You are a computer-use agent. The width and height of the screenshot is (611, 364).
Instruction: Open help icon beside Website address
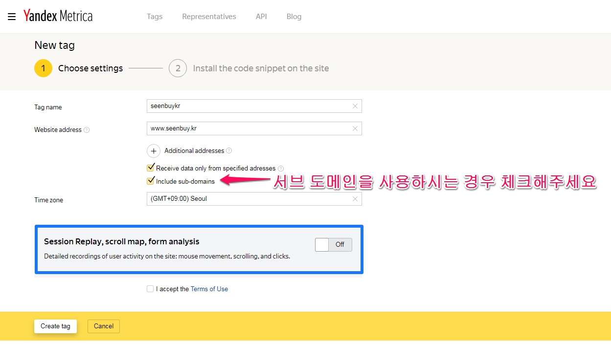coord(87,130)
